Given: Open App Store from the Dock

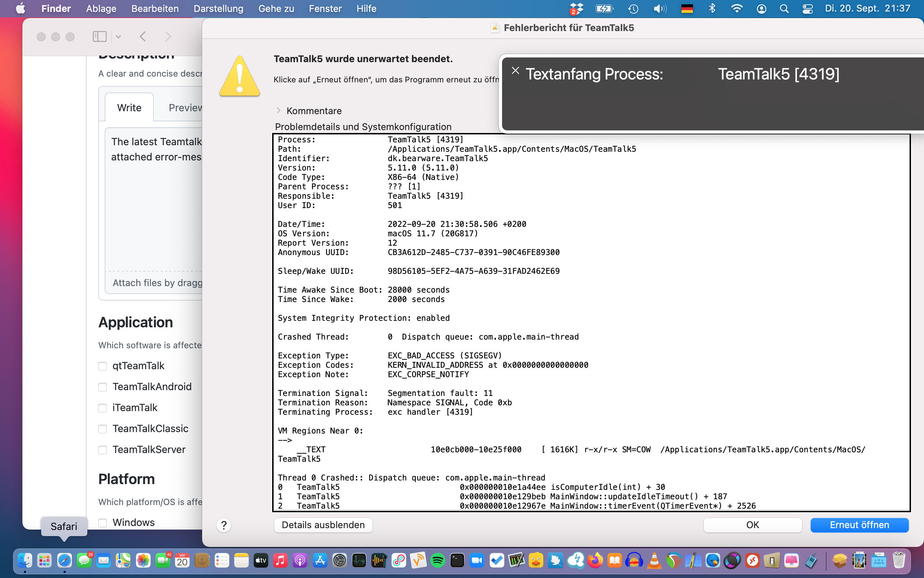Looking at the screenshot, I should (320, 561).
